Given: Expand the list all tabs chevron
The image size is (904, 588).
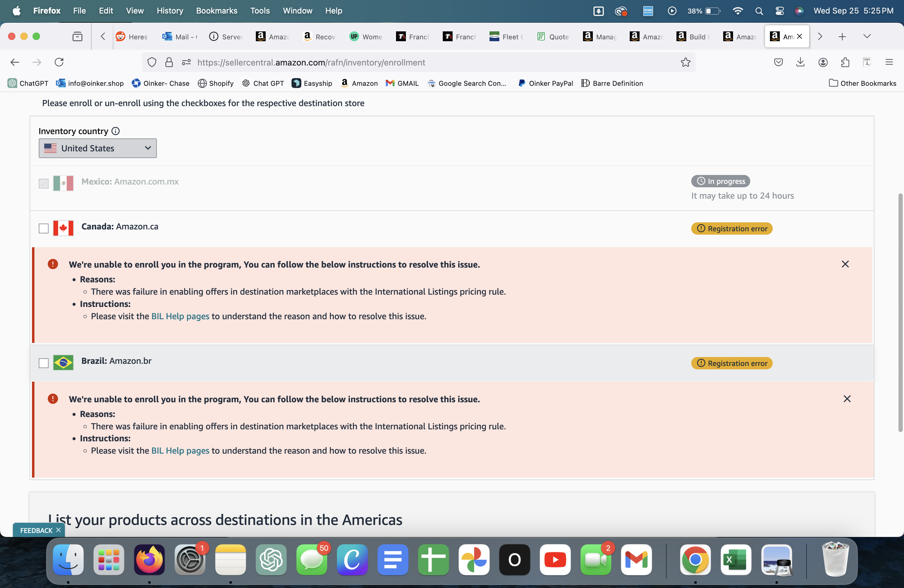Looking at the screenshot, I should click(x=867, y=37).
